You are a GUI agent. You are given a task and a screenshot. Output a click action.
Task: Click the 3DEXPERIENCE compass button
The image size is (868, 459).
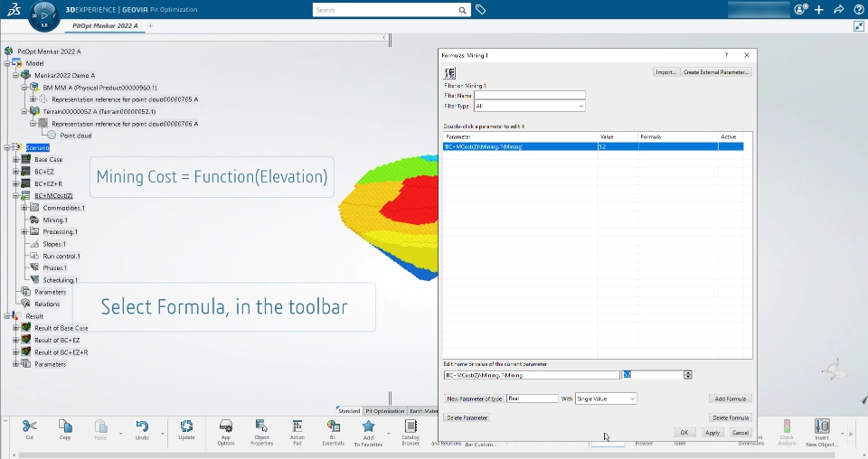44,15
